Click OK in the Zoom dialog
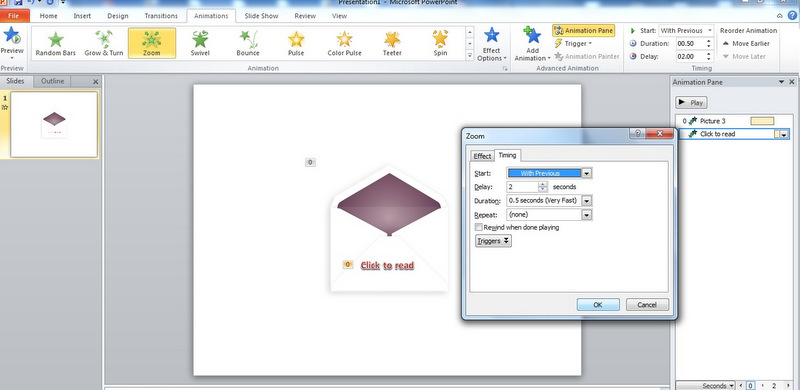The image size is (800, 390). [x=598, y=305]
